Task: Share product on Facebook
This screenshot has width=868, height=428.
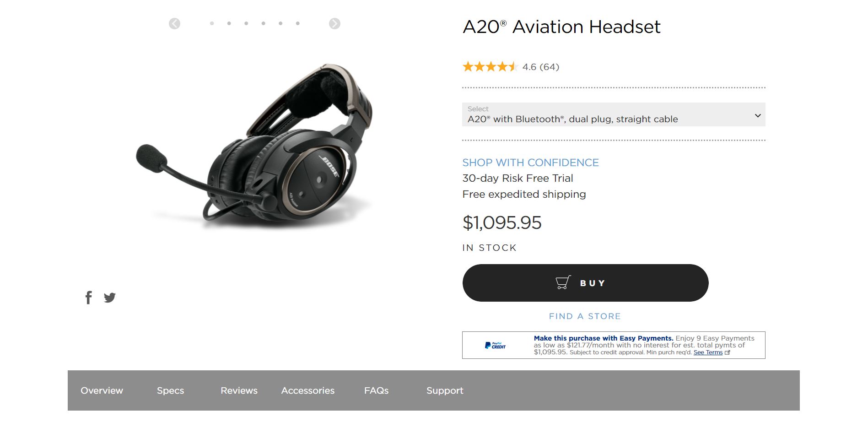Action: (89, 298)
